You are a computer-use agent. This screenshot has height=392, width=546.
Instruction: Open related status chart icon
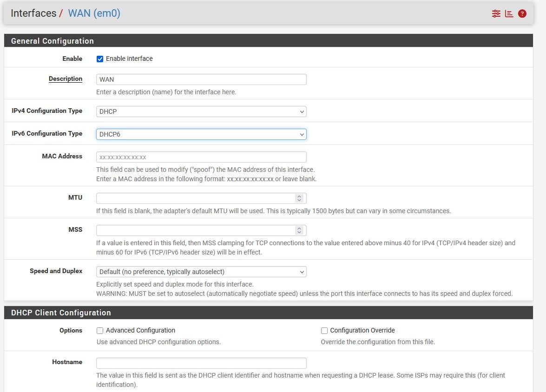509,13
